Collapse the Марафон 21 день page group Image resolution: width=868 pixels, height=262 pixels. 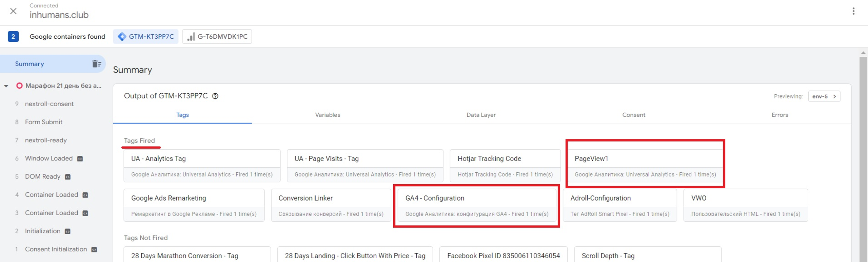[6, 86]
